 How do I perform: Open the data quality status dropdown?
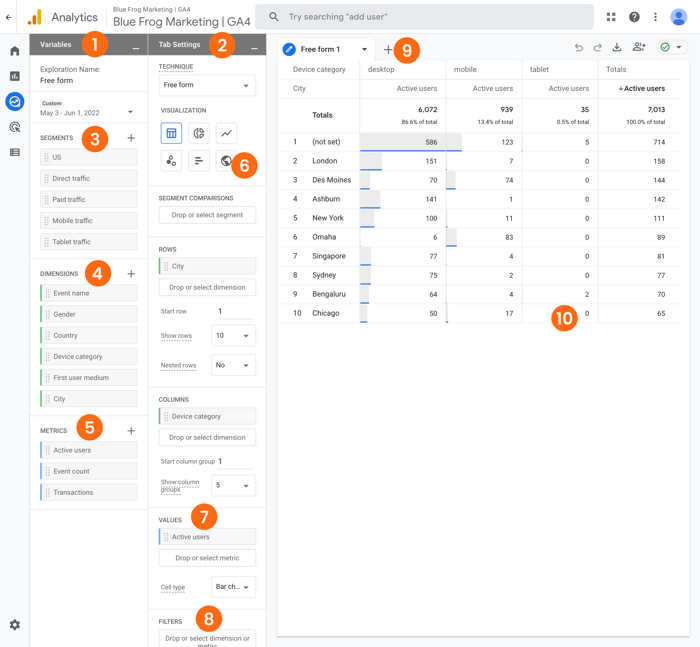tap(672, 47)
